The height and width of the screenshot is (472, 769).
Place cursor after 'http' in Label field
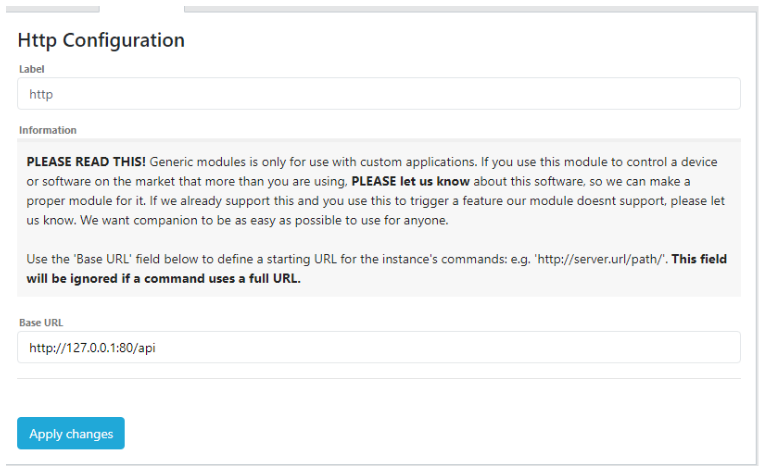tap(53, 94)
